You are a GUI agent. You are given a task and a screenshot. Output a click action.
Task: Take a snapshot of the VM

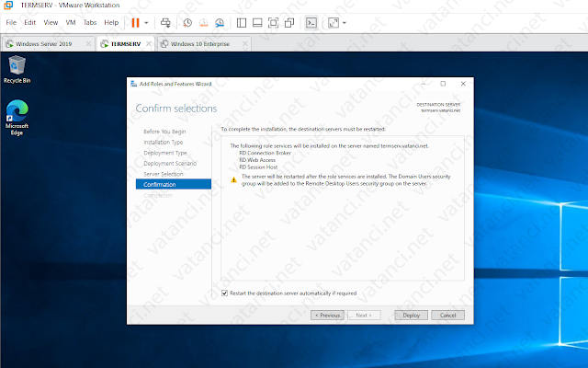pos(187,23)
